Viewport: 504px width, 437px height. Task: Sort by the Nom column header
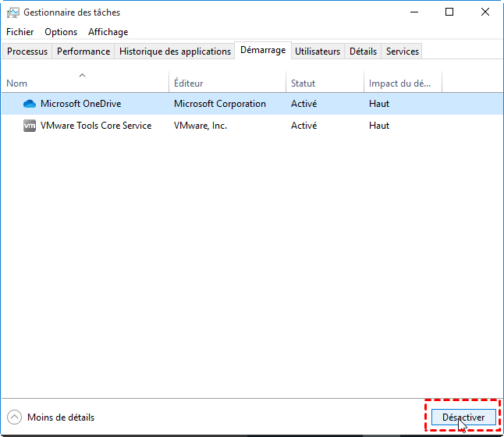point(85,83)
